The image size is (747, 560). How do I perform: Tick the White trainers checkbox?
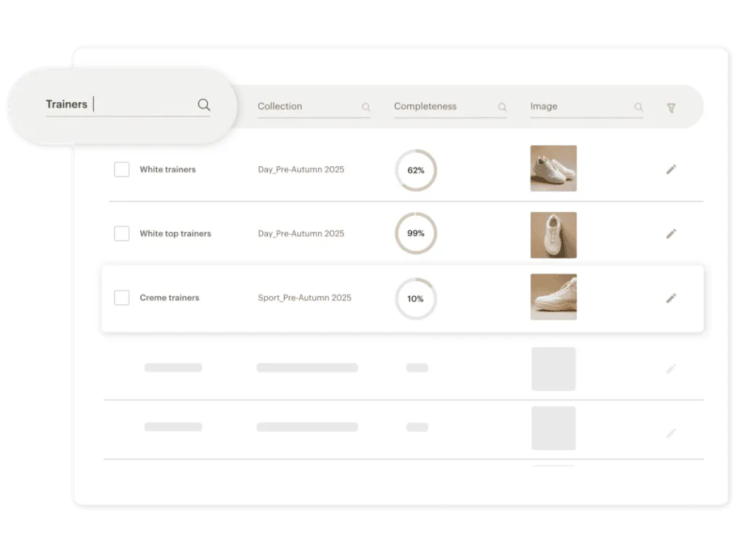(x=122, y=169)
